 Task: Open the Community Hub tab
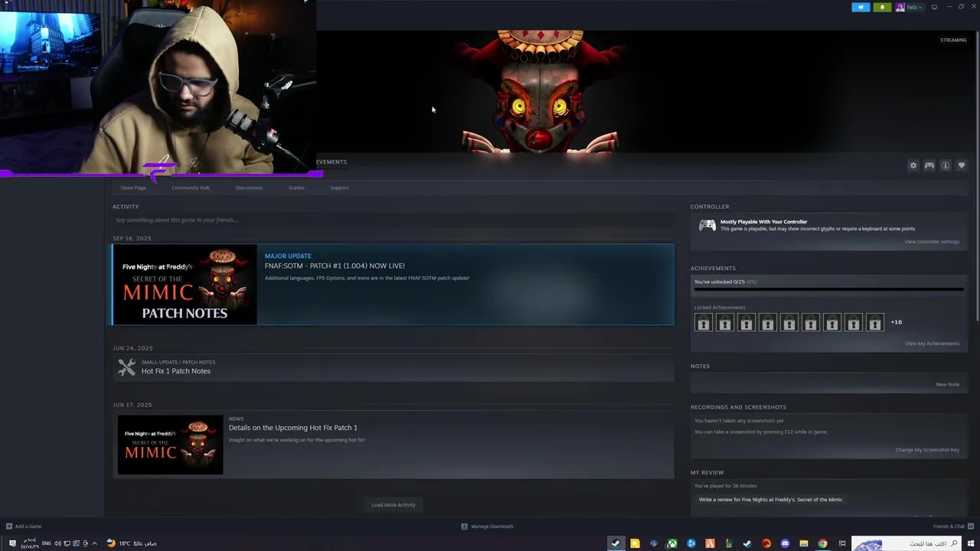(x=191, y=187)
